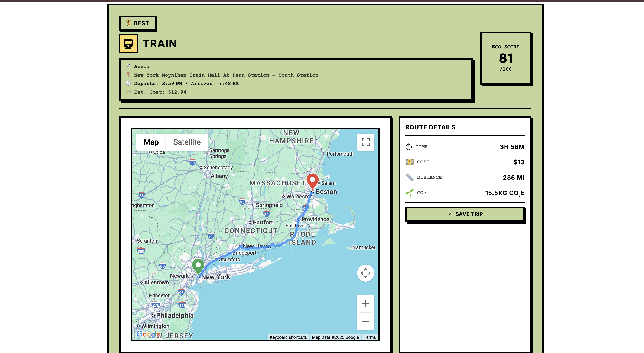Toggle fullscreen map view
Image resolution: width=644 pixels, height=353 pixels.
[x=365, y=142]
